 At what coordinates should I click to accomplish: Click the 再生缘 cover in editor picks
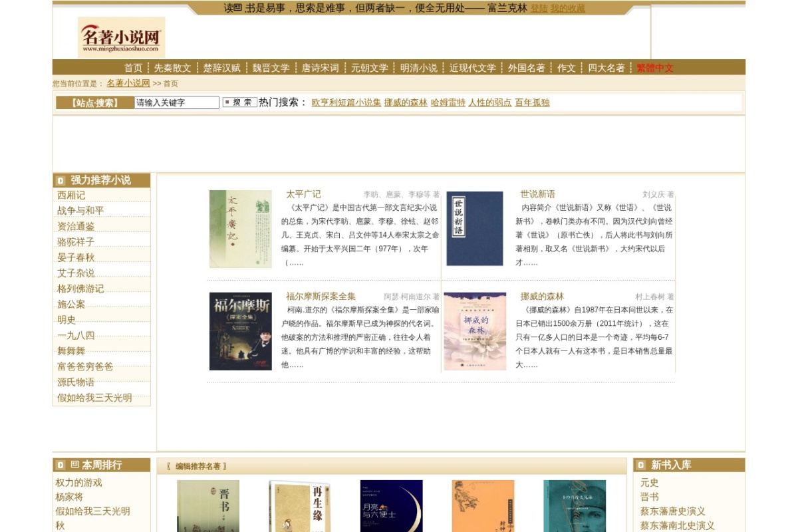point(300,506)
